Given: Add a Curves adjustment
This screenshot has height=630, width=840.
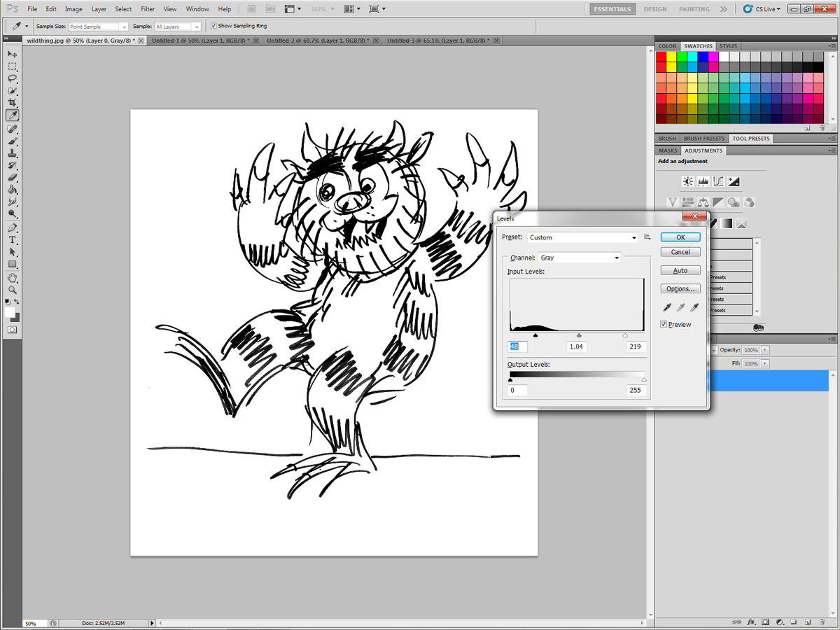Looking at the screenshot, I should click(x=718, y=181).
